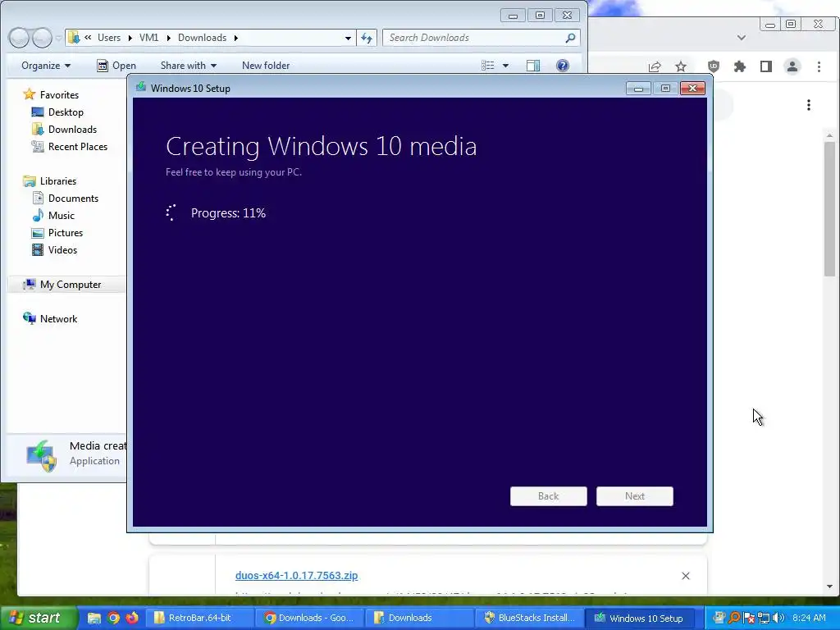Switch to Downloads folder taskbar item
This screenshot has width=840, height=630.
click(x=419, y=618)
